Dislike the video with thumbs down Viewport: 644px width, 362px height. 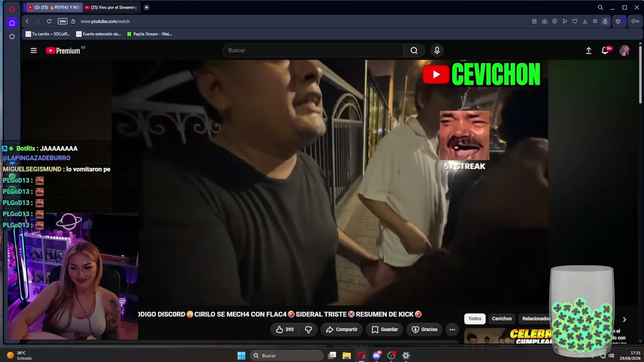click(x=309, y=329)
